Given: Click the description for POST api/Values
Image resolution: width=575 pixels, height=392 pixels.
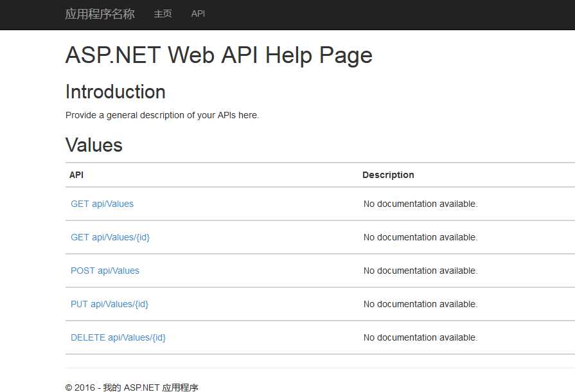Looking at the screenshot, I should tap(421, 271).
